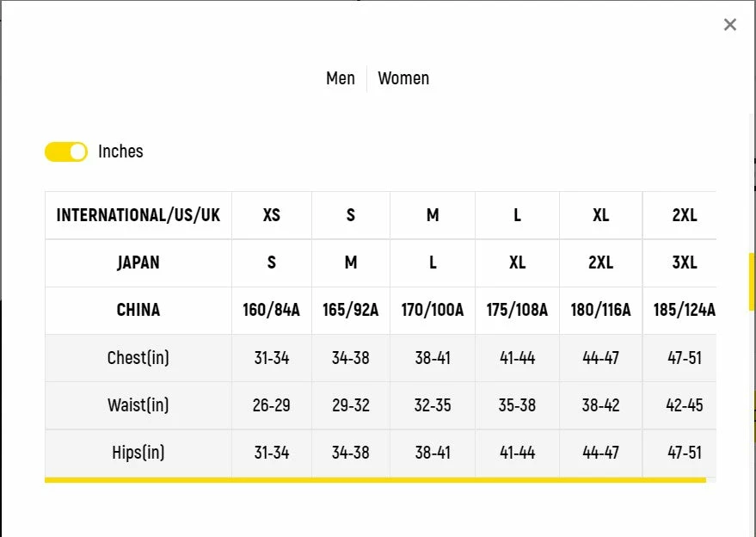Select the XS international size cell

coord(272,215)
